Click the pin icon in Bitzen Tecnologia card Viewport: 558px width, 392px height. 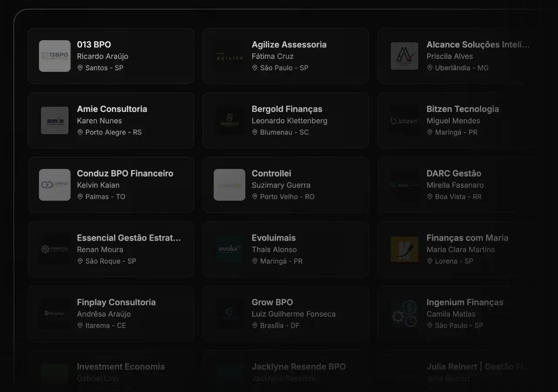click(430, 132)
